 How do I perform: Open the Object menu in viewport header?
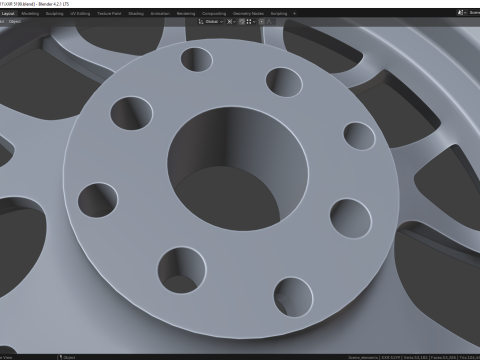[15, 22]
